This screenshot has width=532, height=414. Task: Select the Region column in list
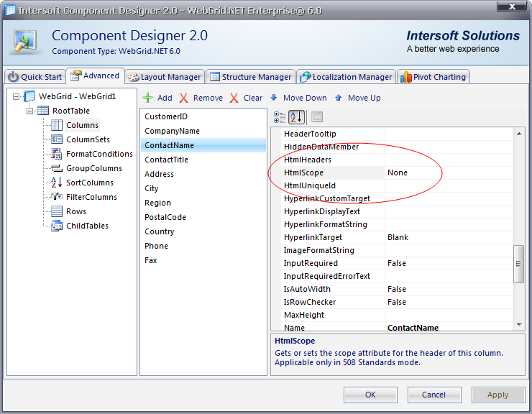[203, 203]
